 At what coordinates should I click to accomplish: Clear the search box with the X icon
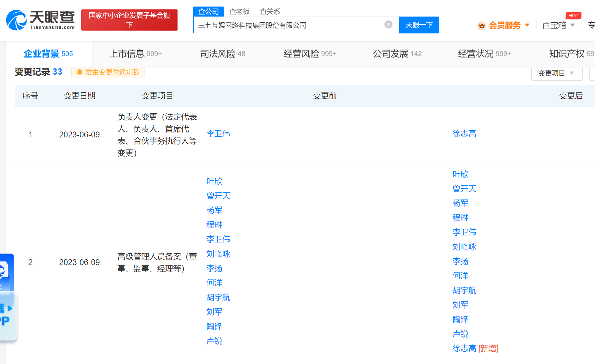tap(388, 24)
